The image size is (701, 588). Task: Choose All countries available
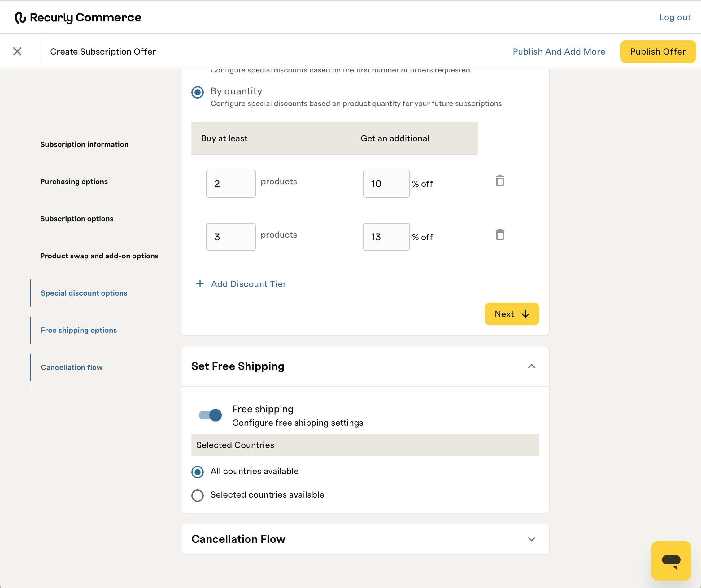pyautogui.click(x=198, y=472)
